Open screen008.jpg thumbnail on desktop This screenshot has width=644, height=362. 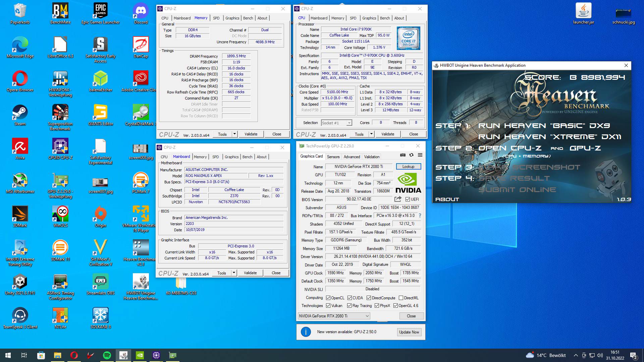tap(141, 149)
